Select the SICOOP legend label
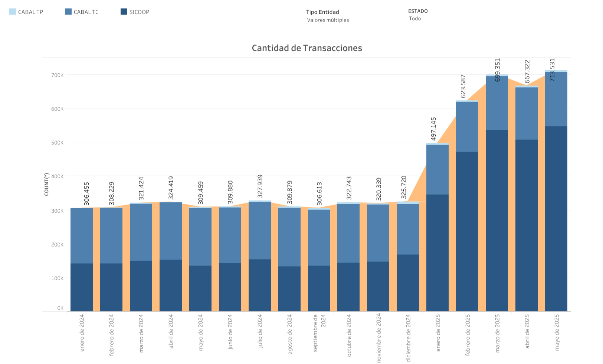Viewport: 603px width, 364px height. [139, 12]
